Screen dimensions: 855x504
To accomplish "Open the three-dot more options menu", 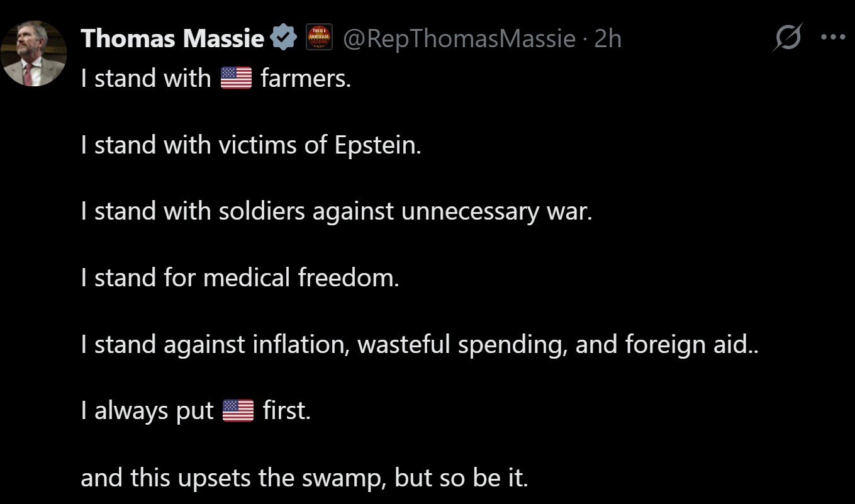I will tap(834, 37).
